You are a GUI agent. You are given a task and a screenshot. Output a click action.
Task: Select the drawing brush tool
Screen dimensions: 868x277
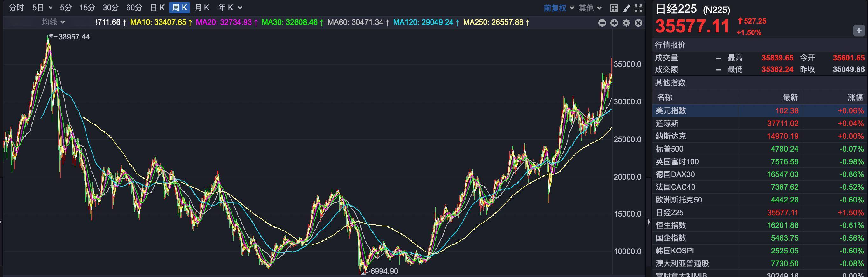coord(626,8)
